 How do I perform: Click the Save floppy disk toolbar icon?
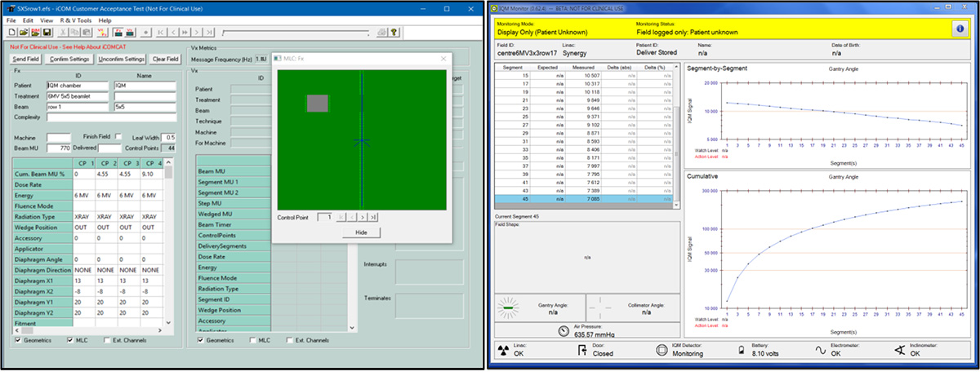tap(47, 32)
